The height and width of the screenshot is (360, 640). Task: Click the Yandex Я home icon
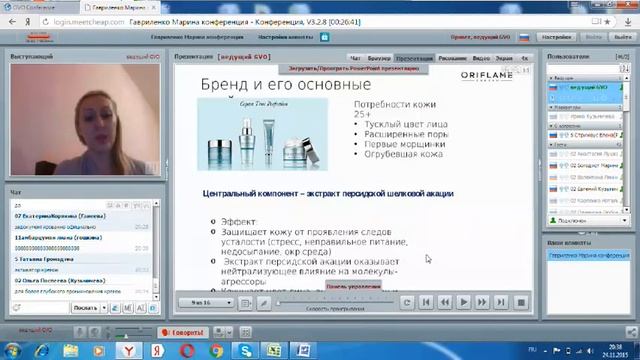(x=28, y=22)
